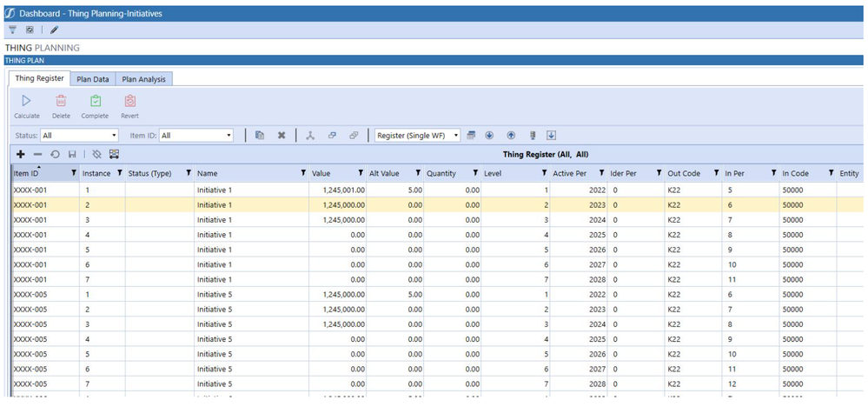Click the grid layout icon in grid toolbar
868x407 pixels.
click(x=115, y=155)
